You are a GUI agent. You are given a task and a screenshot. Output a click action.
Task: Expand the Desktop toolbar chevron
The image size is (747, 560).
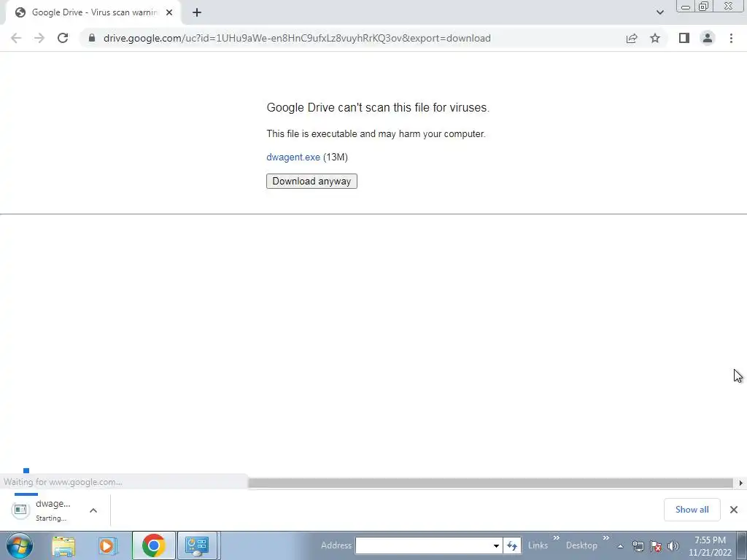pyautogui.click(x=606, y=538)
